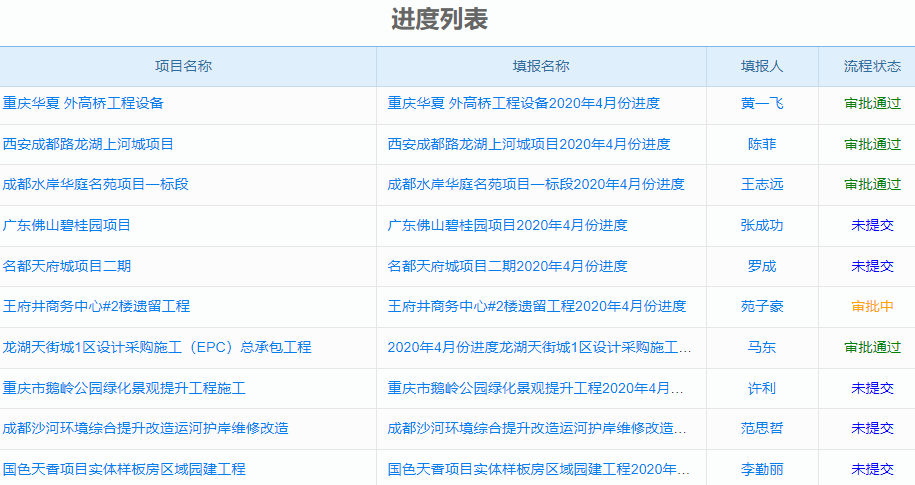The width and height of the screenshot is (915, 485).
Task: Open report 国色天香项目实体样板房区域园建工程2020年…
Action: 539,469
